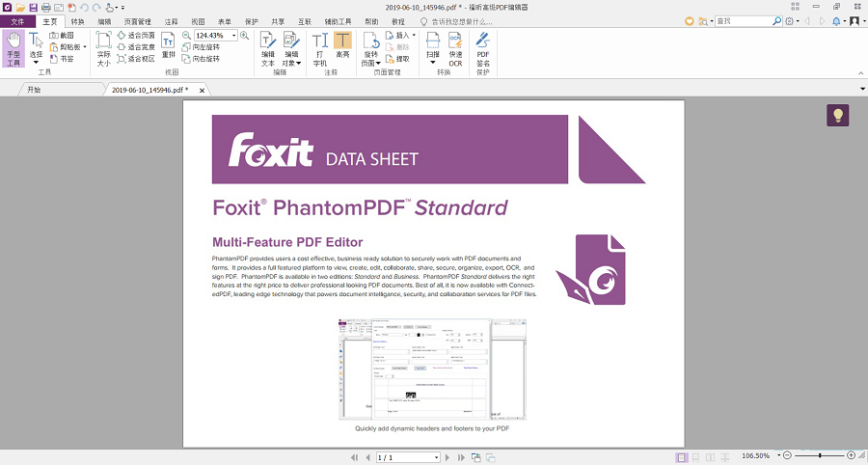This screenshot has width=868, height=465.
Task: Choose Fit Width (适合宽度)
Action: point(136,47)
